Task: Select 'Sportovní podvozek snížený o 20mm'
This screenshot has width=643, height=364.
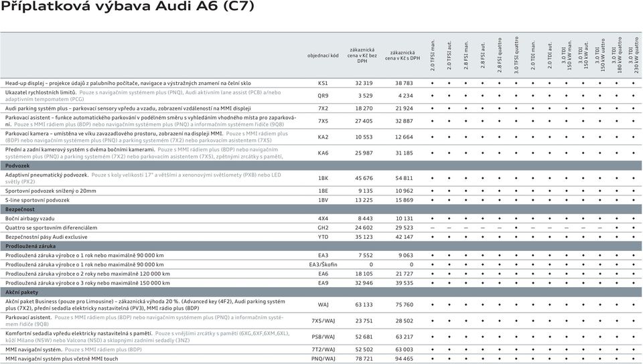Action: (x=50, y=191)
